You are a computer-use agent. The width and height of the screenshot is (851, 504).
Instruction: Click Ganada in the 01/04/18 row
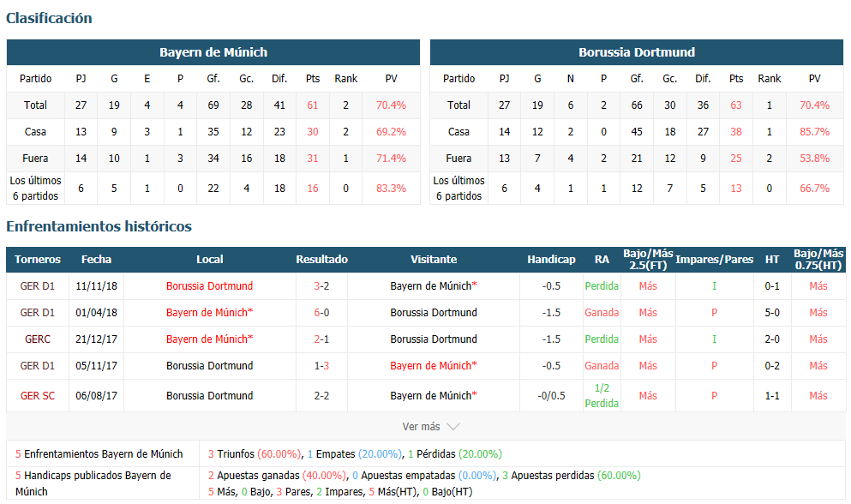[602, 313]
